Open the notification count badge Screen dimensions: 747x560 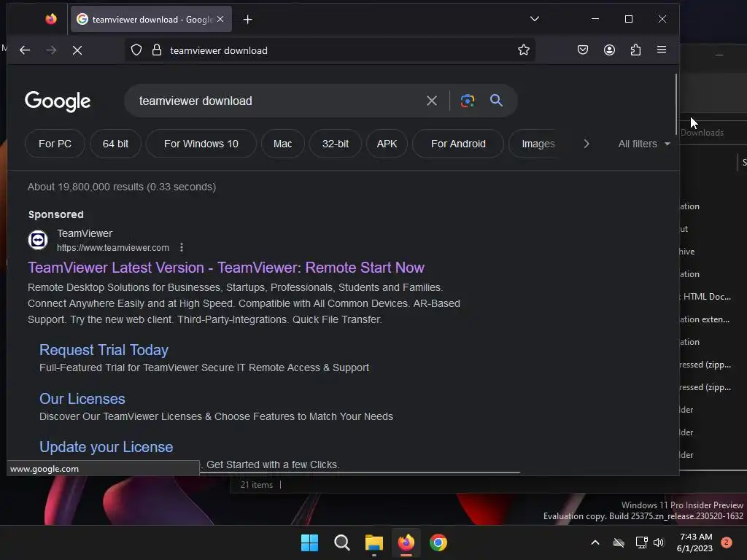click(x=727, y=542)
